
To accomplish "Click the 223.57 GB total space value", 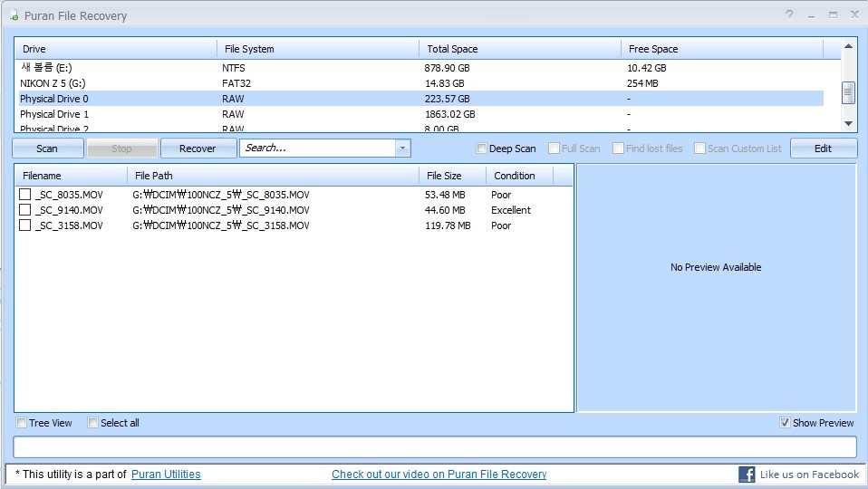I will pyautogui.click(x=448, y=99).
